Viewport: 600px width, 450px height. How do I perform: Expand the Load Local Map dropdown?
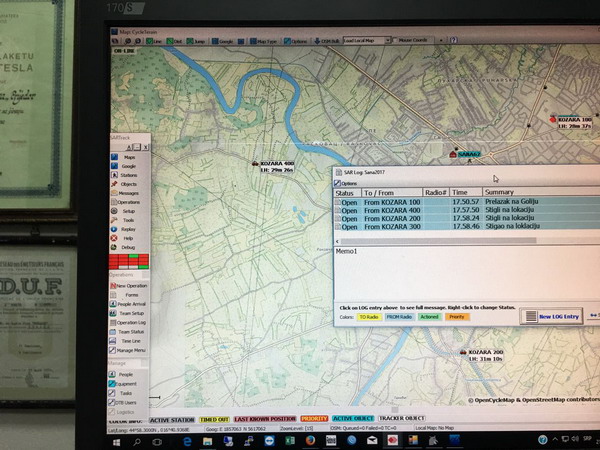(387, 40)
